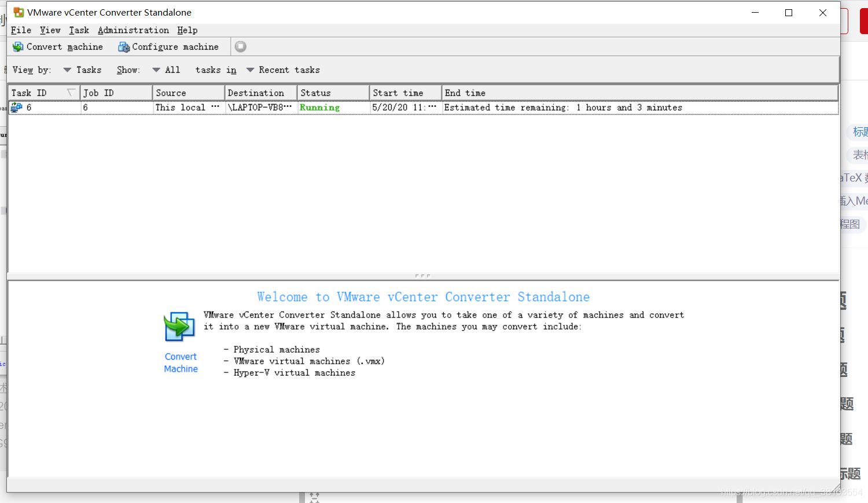Click the large Convert Machine welcome icon
This screenshot has height=503, width=868.
[x=179, y=327]
